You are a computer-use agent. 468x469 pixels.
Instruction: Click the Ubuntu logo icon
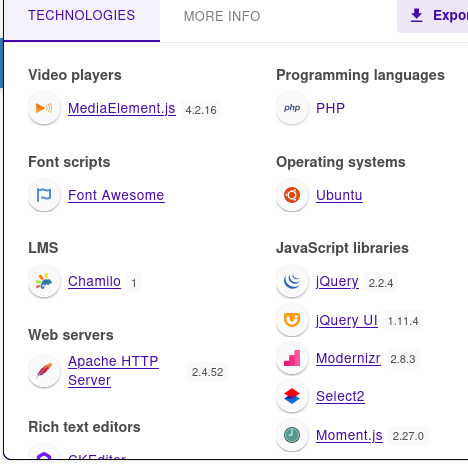pyautogui.click(x=292, y=195)
